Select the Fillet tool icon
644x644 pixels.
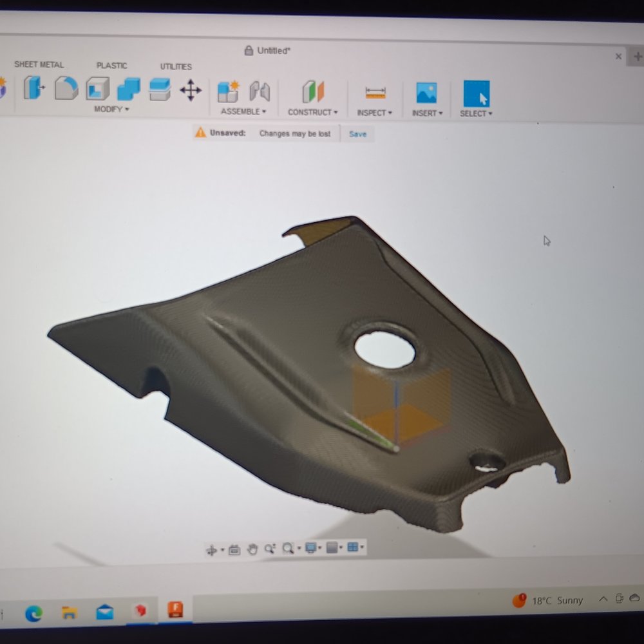[x=66, y=88]
